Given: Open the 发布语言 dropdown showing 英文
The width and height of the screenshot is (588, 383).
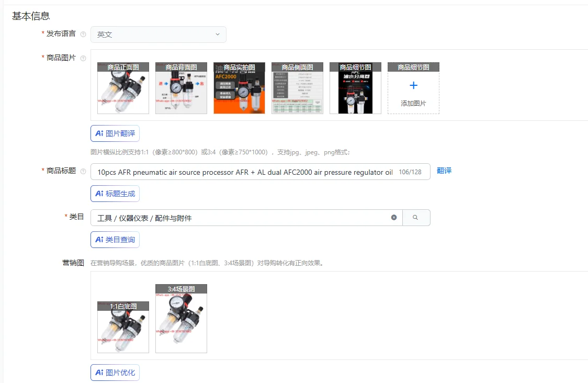Looking at the screenshot, I should tap(159, 35).
